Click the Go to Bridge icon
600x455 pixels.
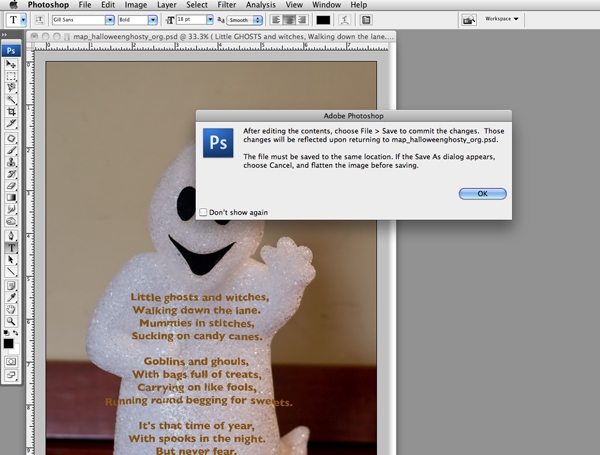click(469, 20)
